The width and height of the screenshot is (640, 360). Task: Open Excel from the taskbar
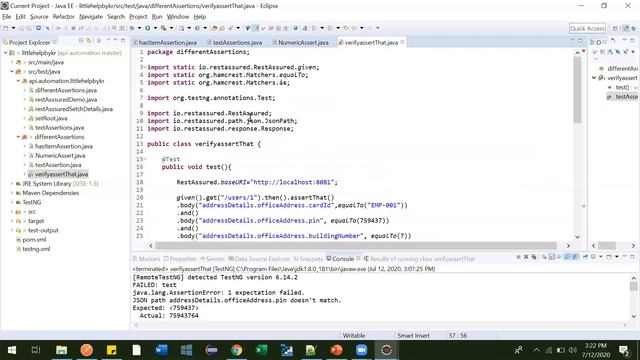[262, 350]
